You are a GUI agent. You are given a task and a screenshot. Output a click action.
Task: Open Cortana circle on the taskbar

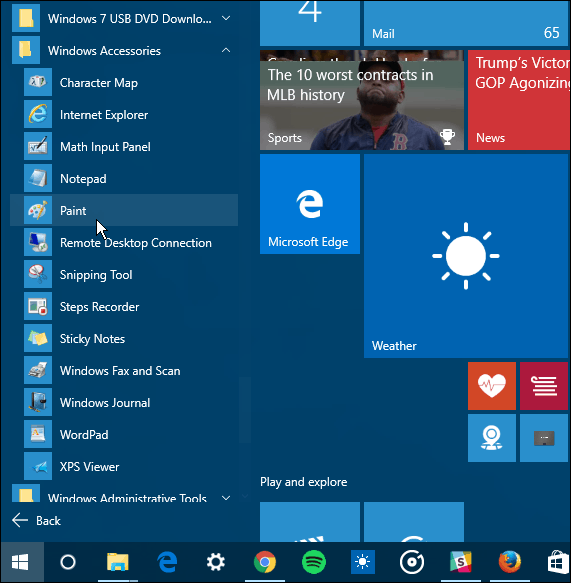click(x=68, y=562)
